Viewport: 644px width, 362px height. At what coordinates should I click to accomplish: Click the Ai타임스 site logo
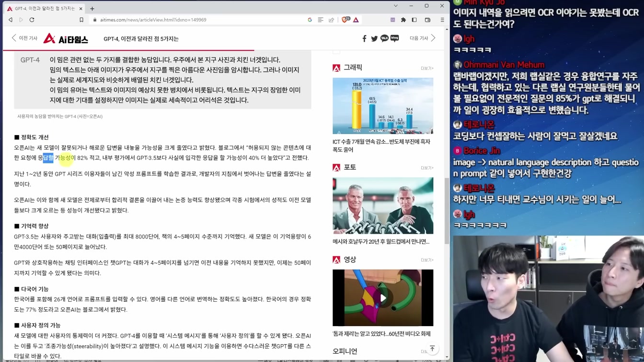click(66, 39)
